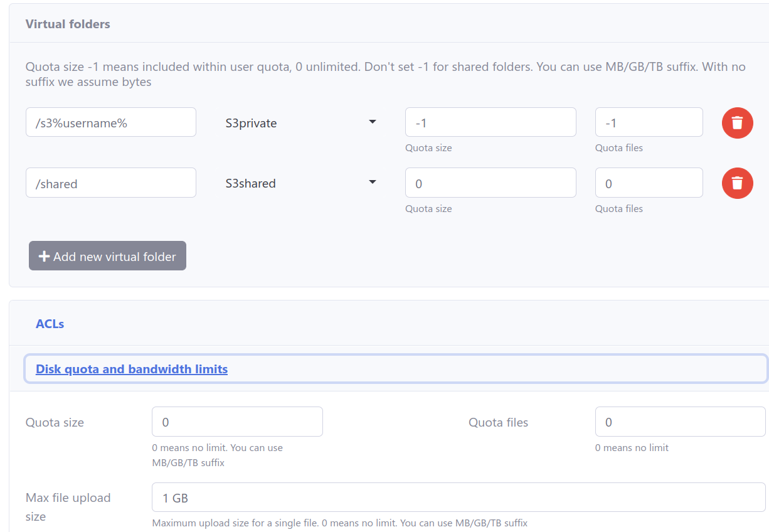Edit Quota size for the S3shared folder
Image resolution: width=769 pixels, height=532 pixels.
(x=490, y=183)
